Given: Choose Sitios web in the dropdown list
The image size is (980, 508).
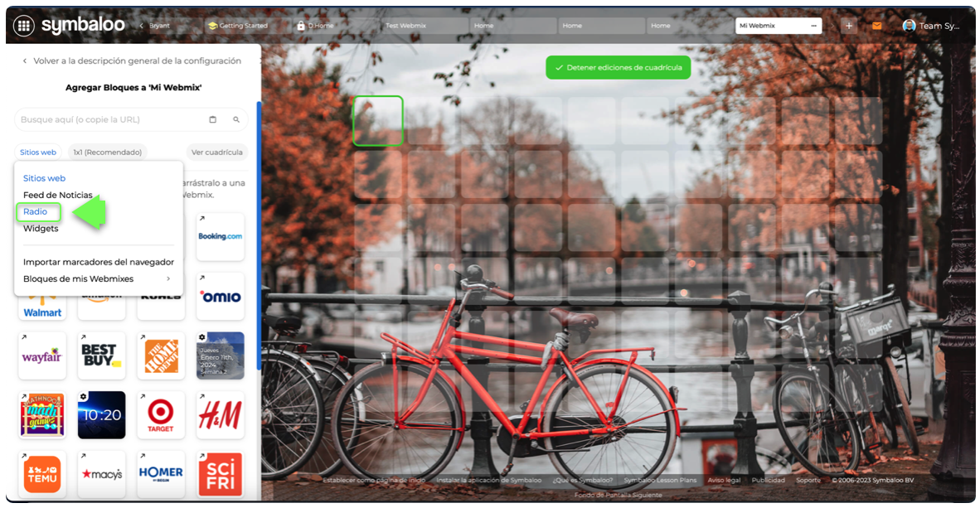Looking at the screenshot, I should [x=45, y=178].
